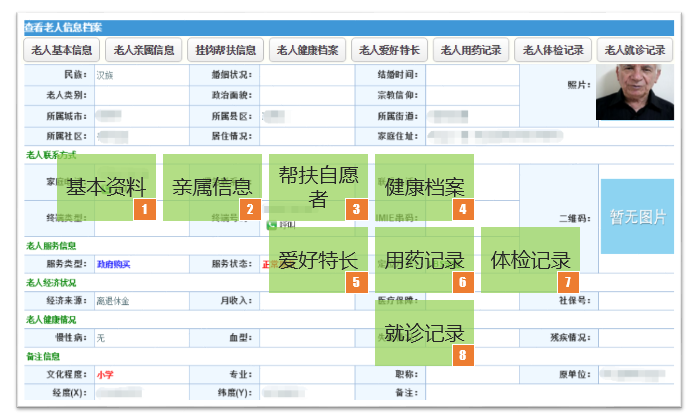The width and height of the screenshot is (690, 415).
Task: Select the 亲属信息 overlay tile
Action: [x=212, y=187]
